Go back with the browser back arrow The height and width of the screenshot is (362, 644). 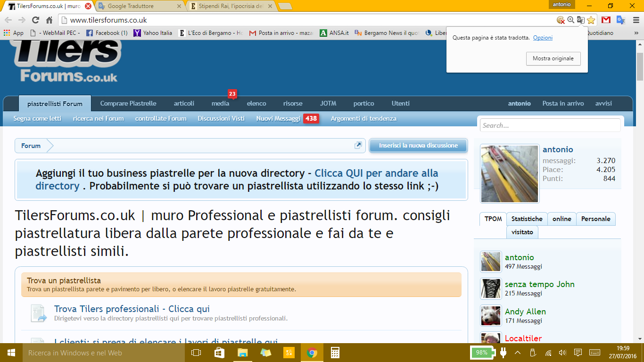(8, 20)
